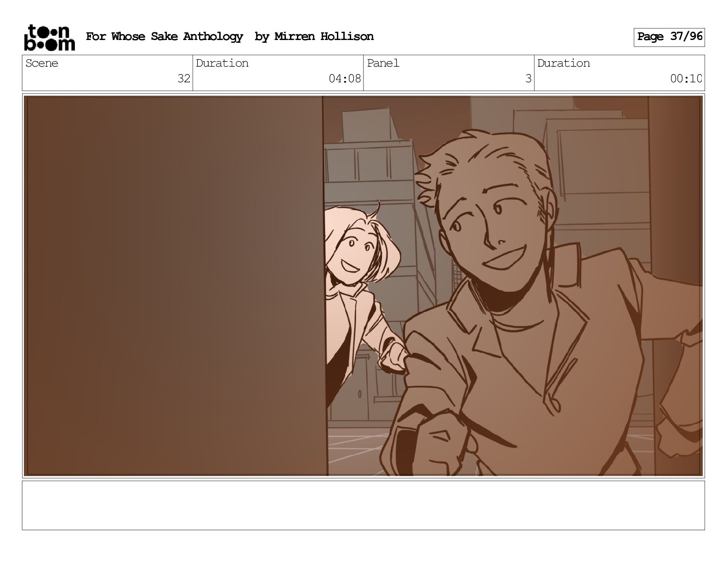Image resolution: width=728 pixels, height=563 pixels.
Task: Click the 'Panel' label
Action: click(383, 63)
